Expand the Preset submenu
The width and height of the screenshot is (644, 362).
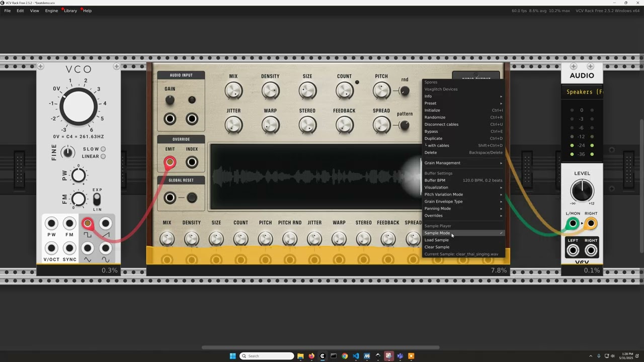tap(463, 103)
